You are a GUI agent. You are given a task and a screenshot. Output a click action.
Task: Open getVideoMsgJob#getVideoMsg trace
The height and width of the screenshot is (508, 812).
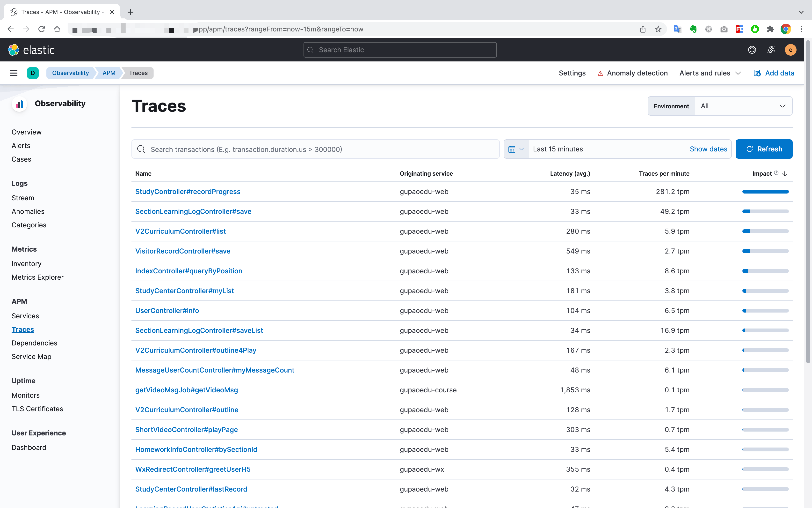(187, 390)
